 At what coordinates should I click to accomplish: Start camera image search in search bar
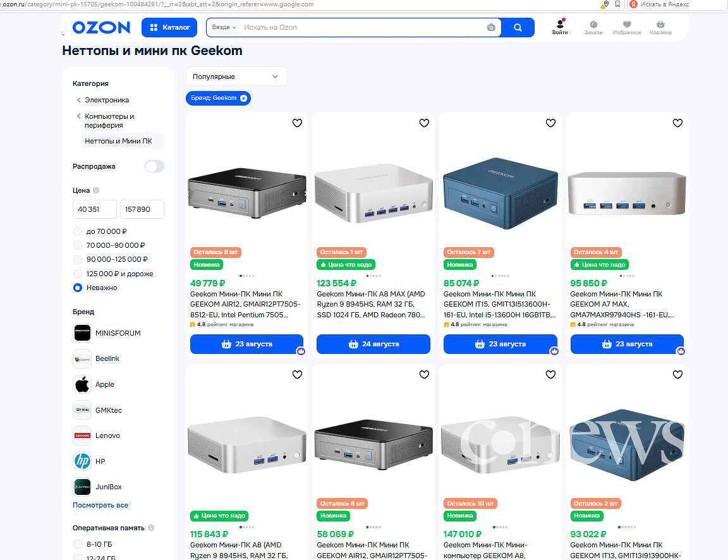coord(491,27)
